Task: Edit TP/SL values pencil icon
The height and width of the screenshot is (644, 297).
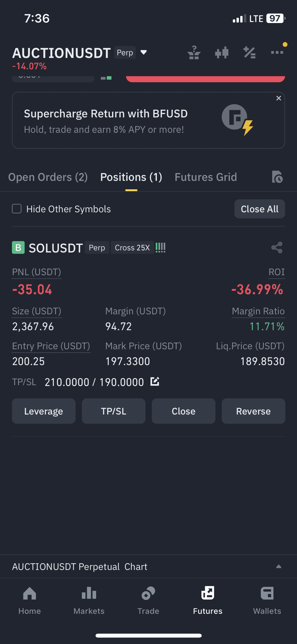Action: point(155,381)
